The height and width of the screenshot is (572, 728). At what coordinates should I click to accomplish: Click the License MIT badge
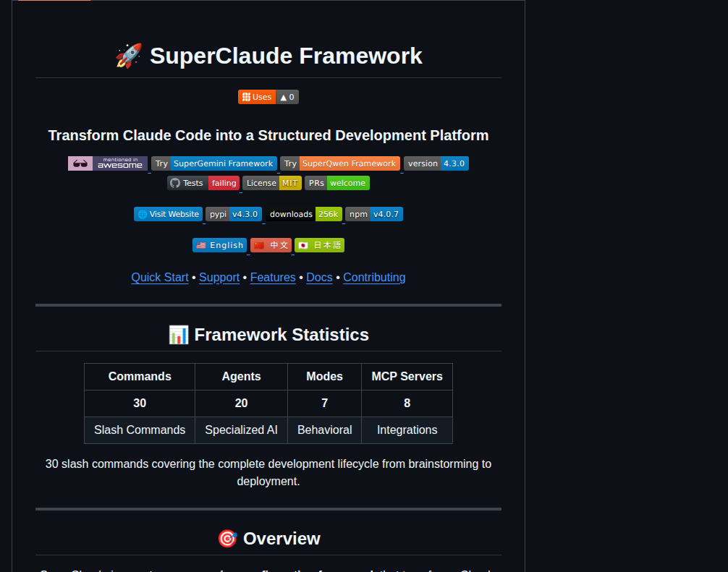click(272, 183)
